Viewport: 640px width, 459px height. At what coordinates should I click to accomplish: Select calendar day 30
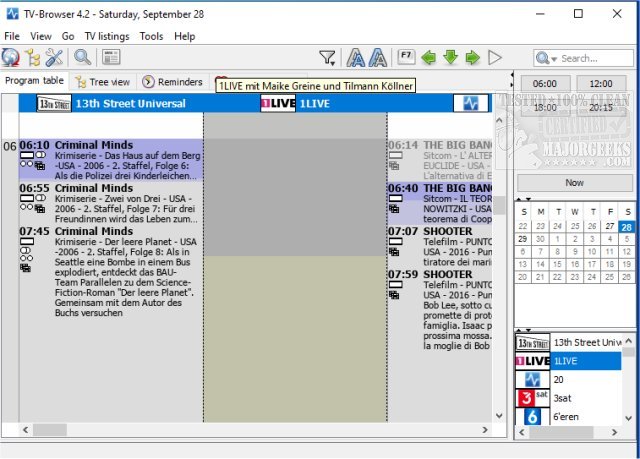[540, 239]
